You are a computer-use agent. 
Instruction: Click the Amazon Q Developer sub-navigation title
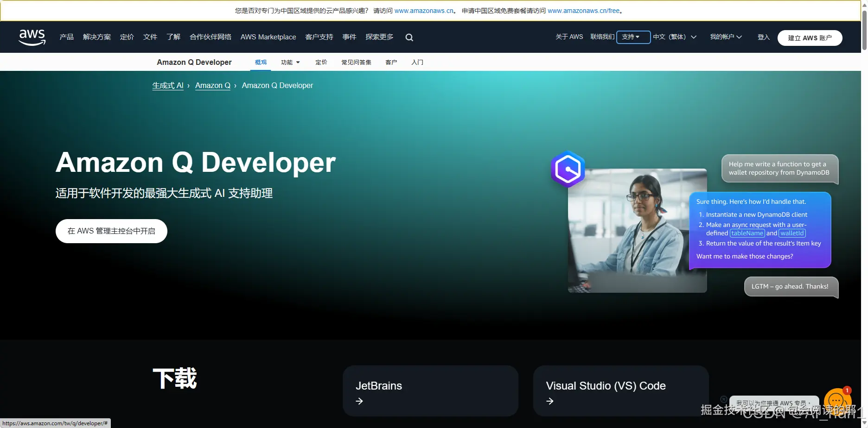[194, 62]
